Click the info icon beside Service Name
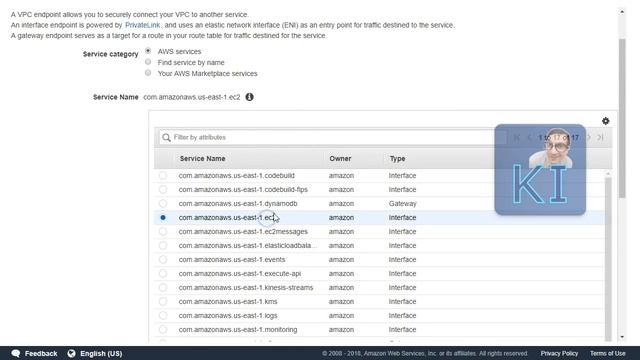This screenshot has height=360, width=640. point(249,97)
